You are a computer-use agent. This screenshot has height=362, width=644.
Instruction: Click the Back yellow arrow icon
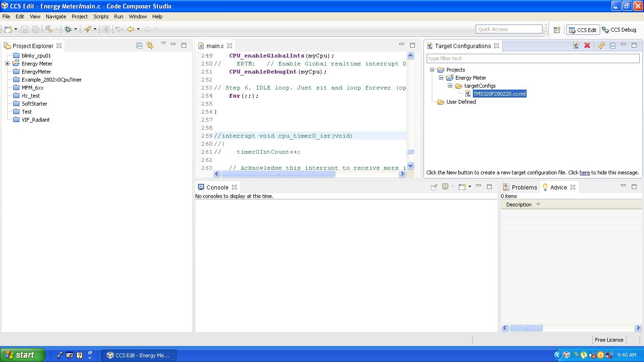[x=131, y=29]
